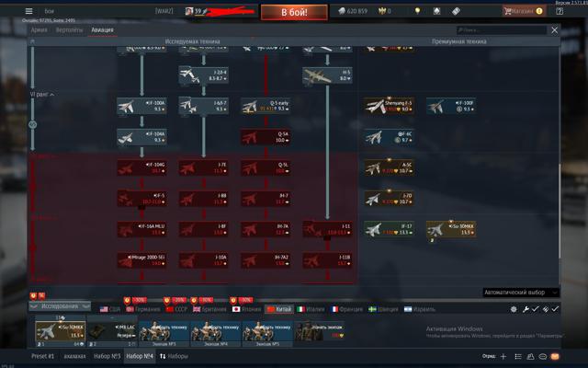The image size is (588, 368).
Task: Select the locked J-10A card
Action: (204, 260)
